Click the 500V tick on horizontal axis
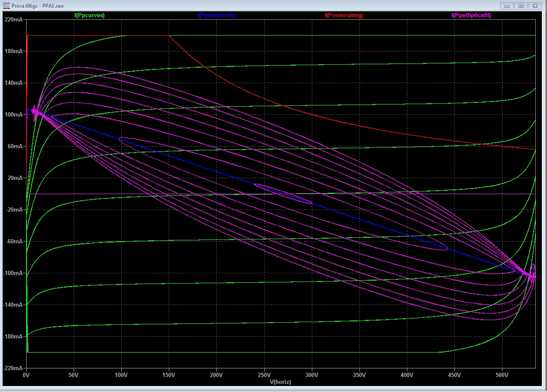Viewport: 547px width, 392px height. (x=502, y=375)
